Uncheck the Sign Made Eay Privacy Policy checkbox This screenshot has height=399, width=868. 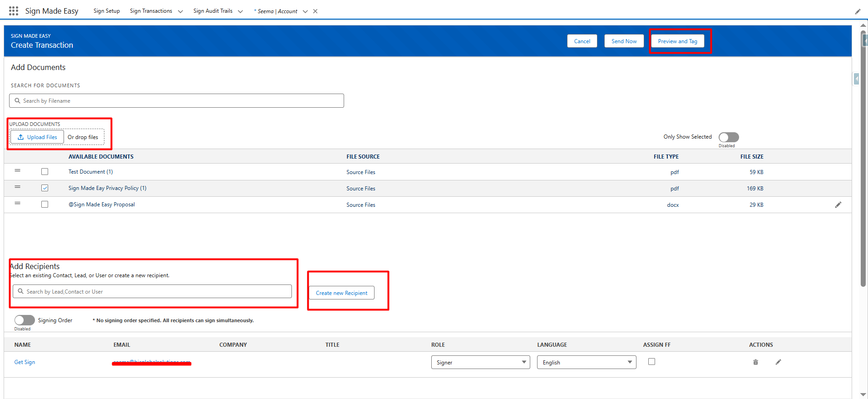pyautogui.click(x=44, y=188)
